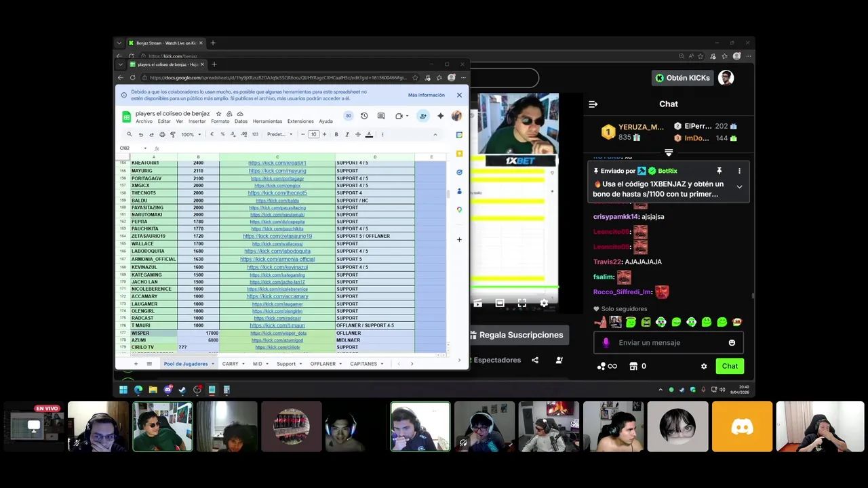868x488 pixels.
Task: Open the Kick shop icon showing 0
Action: pyautogui.click(x=637, y=366)
